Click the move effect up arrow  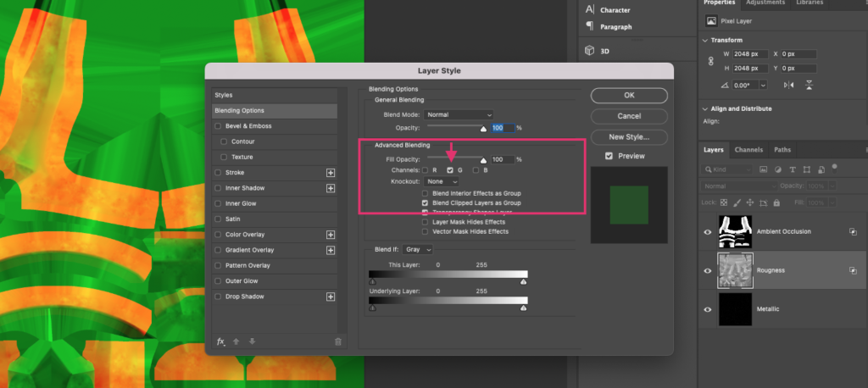236,341
